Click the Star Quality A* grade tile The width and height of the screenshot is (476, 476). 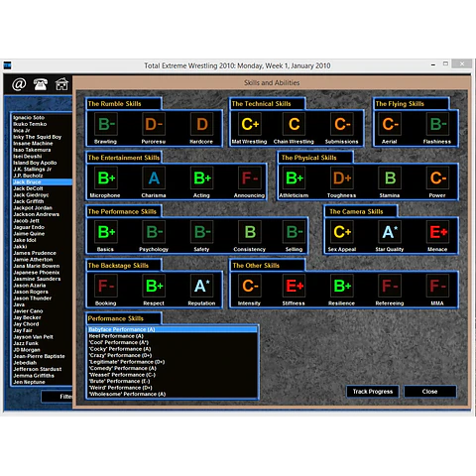point(390,232)
